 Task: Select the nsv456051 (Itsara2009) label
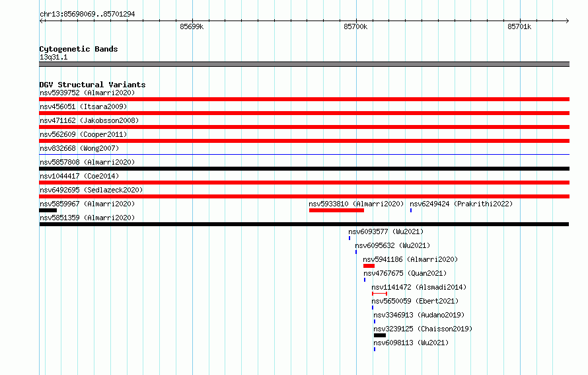(x=83, y=106)
